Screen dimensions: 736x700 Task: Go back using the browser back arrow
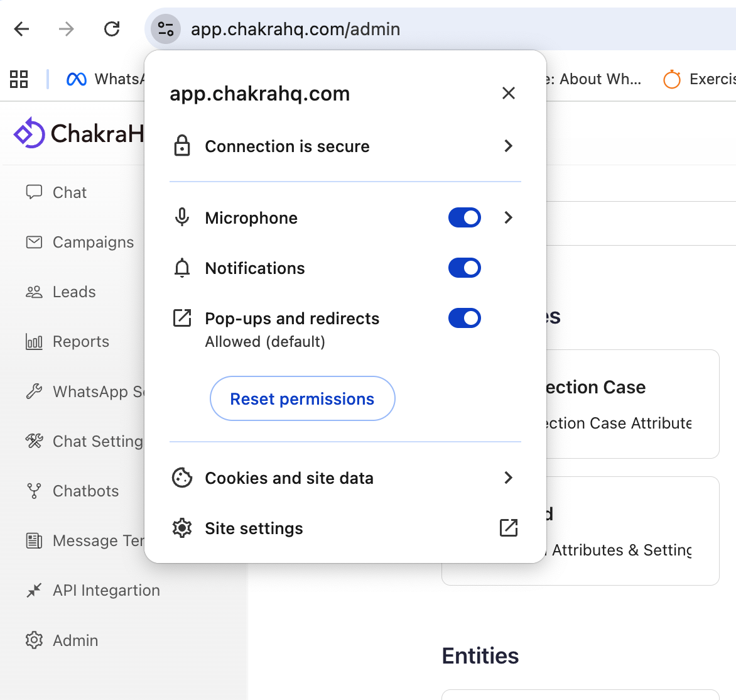[22, 29]
